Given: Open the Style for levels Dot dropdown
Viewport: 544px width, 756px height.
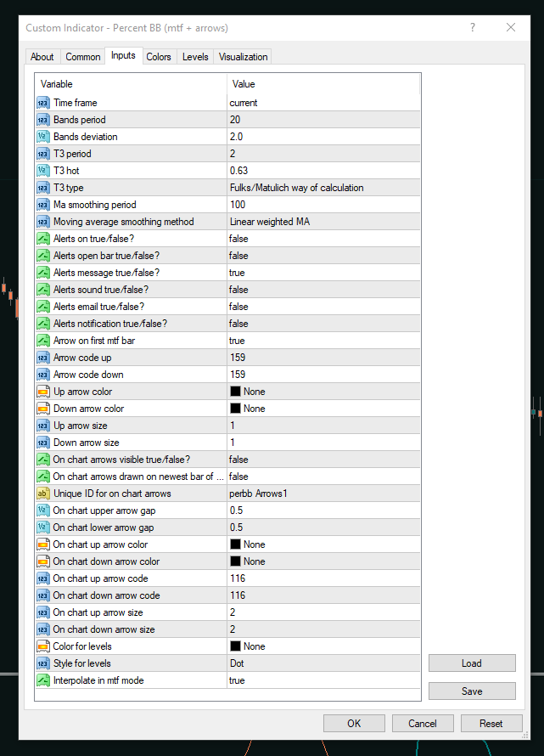Looking at the screenshot, I should coord(322,663).
